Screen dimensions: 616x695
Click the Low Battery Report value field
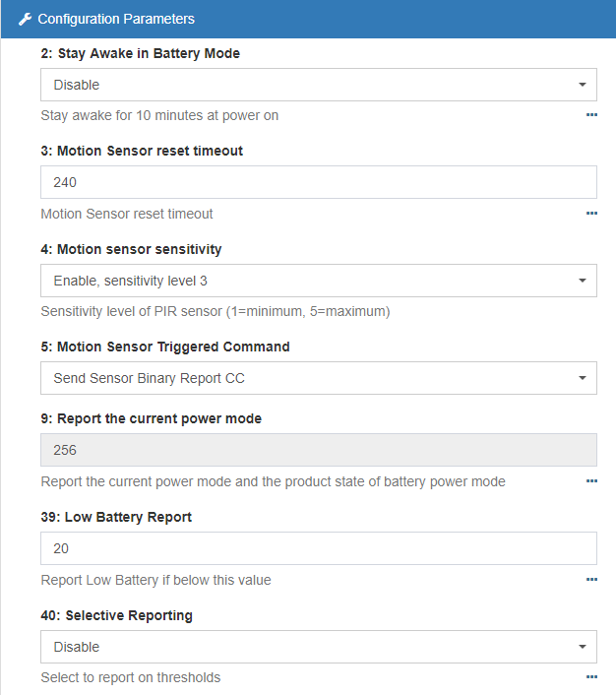point(318,548)
